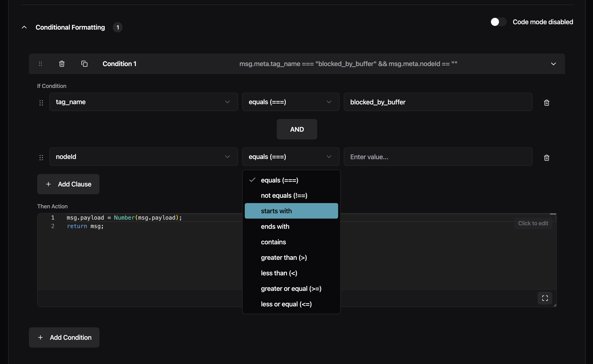Open the tag_name field dropdown
The width and height of the screenshot is (593, 364).
click(x=143, y=102)
